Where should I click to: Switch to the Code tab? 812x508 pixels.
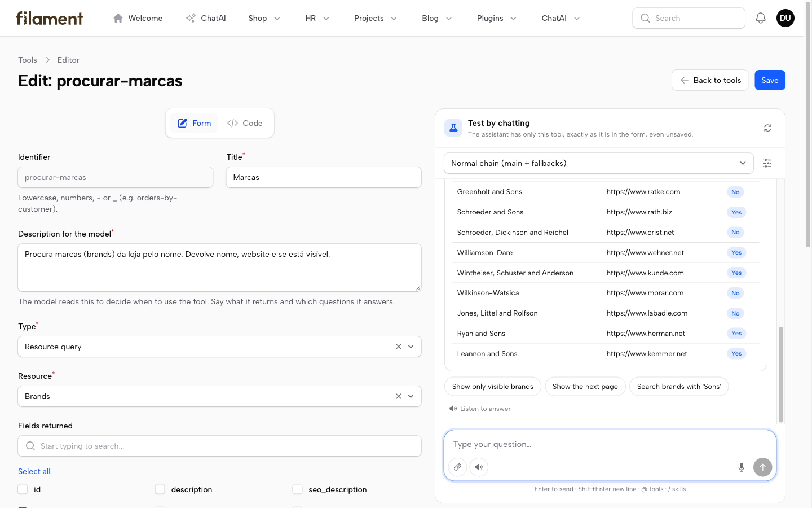[x=245, y=123]
